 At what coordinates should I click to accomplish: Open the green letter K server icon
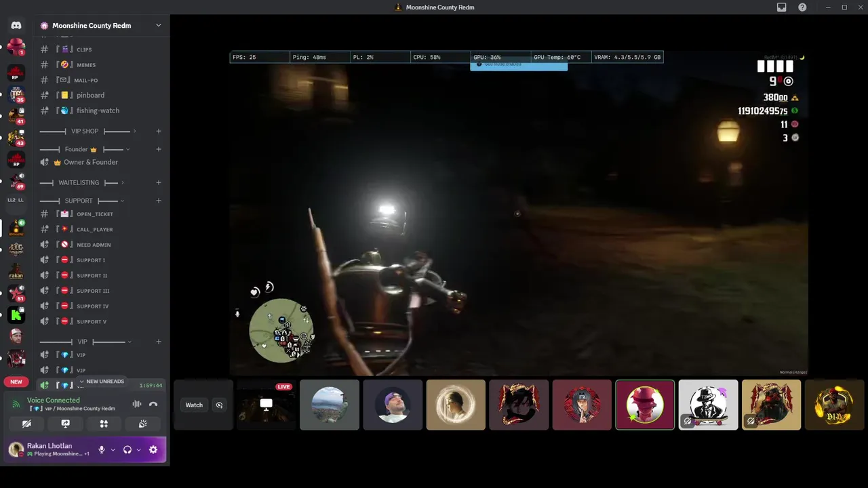click(x=16, y=314)
